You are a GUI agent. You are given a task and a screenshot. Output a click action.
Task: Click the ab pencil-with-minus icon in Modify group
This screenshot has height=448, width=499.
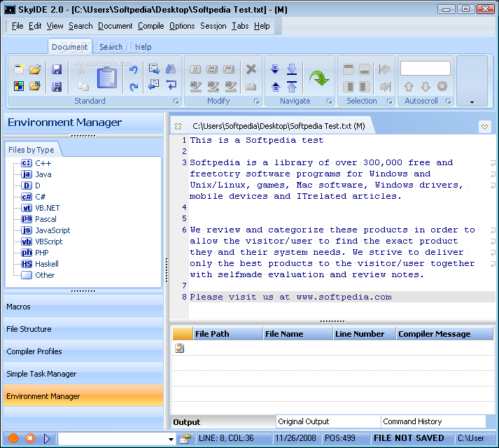pyautogui.click(x=231, y=87)
